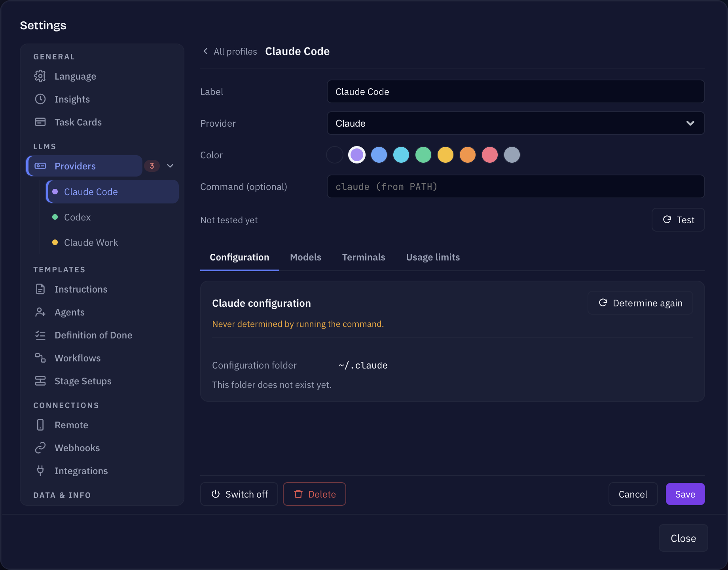This screenshot has width=728, height=570.
Task: Open Integrations plug icon
Action: coord(40,471)
